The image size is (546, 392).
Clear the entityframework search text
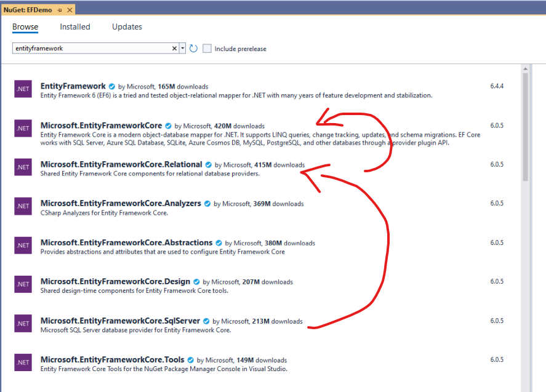coord(174,49)
